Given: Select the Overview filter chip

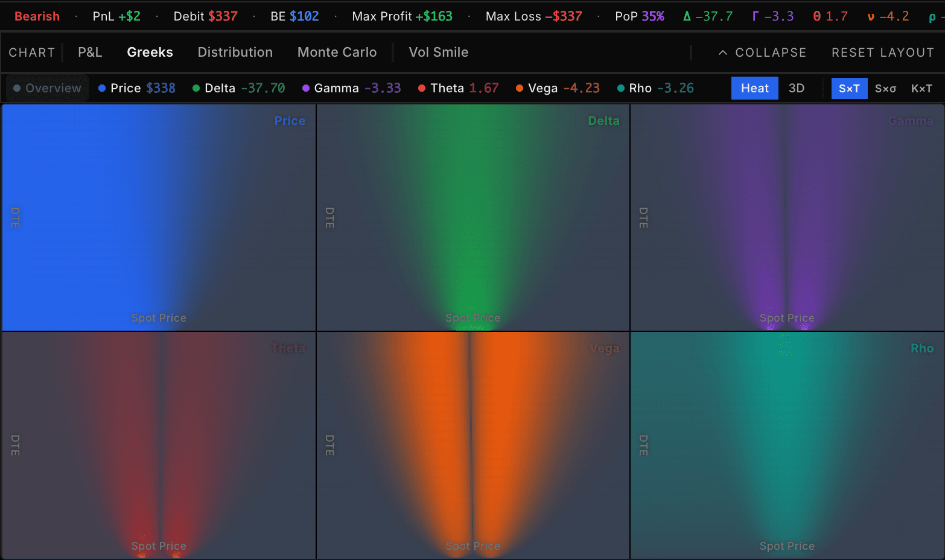Looking at the screenshot, I should point(47,88).
